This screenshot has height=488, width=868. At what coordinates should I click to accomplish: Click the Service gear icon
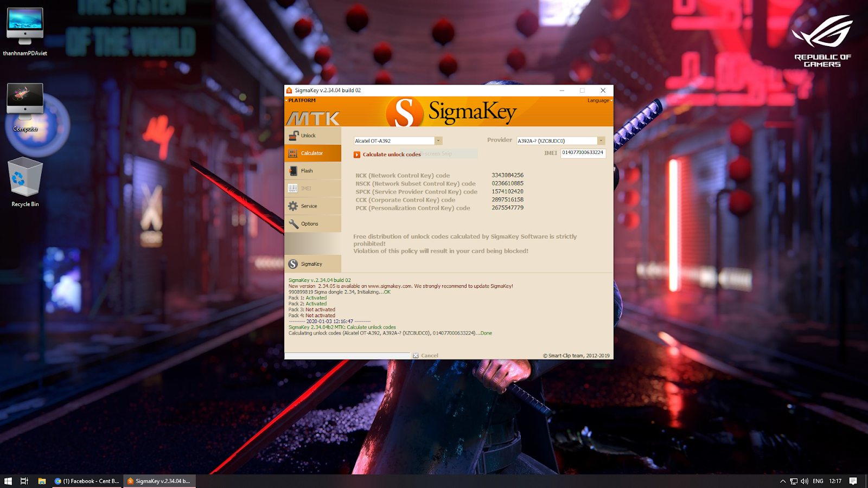click(293, 206)
